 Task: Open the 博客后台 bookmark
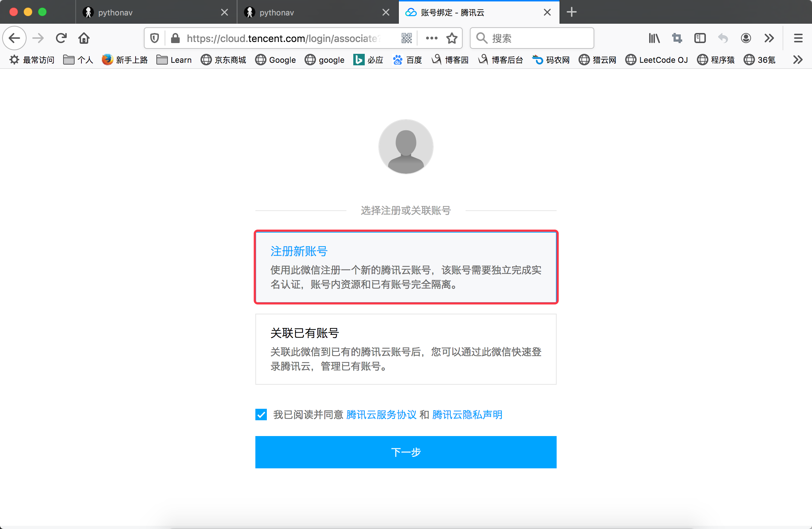point(501,60)
